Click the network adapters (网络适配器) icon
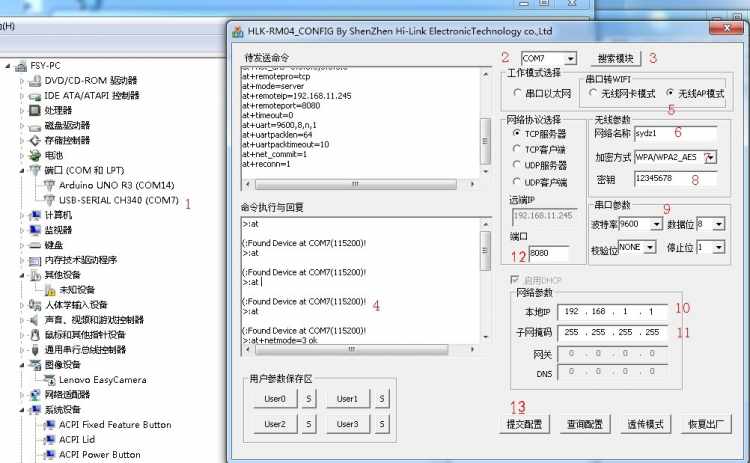750x463 pixels. click(35, 395)
